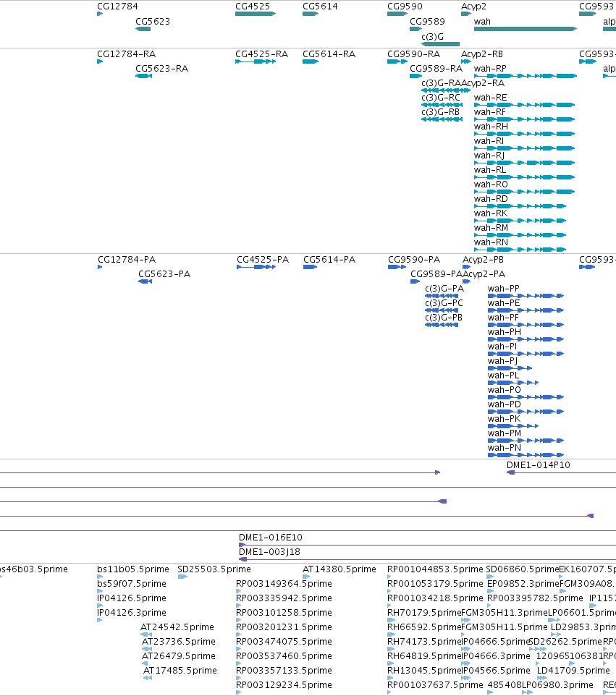Viewport: 616px width, 696px height.
Task: Click the wah-RO transcript
Action: pos(525,192)
